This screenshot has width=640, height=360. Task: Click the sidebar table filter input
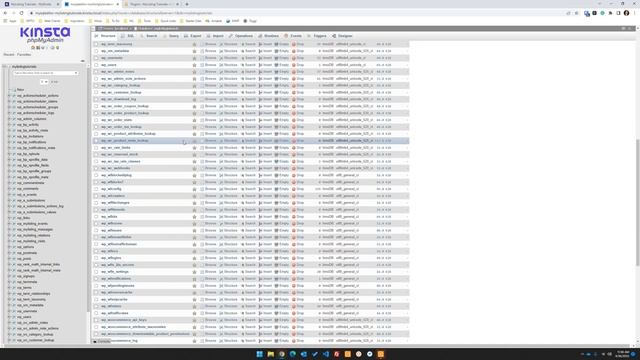(x=45, y=73)
